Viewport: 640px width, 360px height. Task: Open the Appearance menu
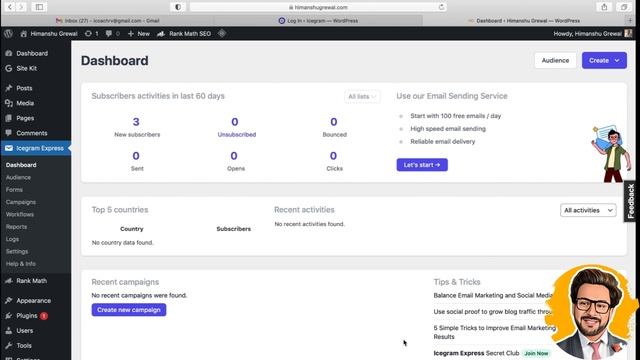(x=33, y=301)
